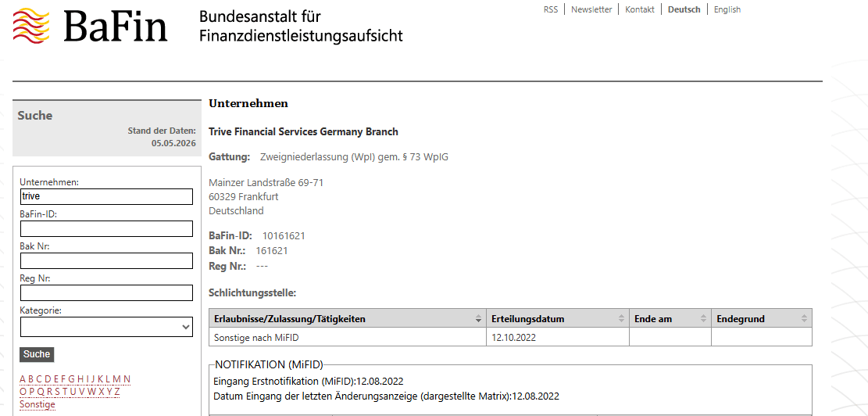Select the '60329 Frankfurt' address line
Screen dimensions: 868x416
[244, 196]
